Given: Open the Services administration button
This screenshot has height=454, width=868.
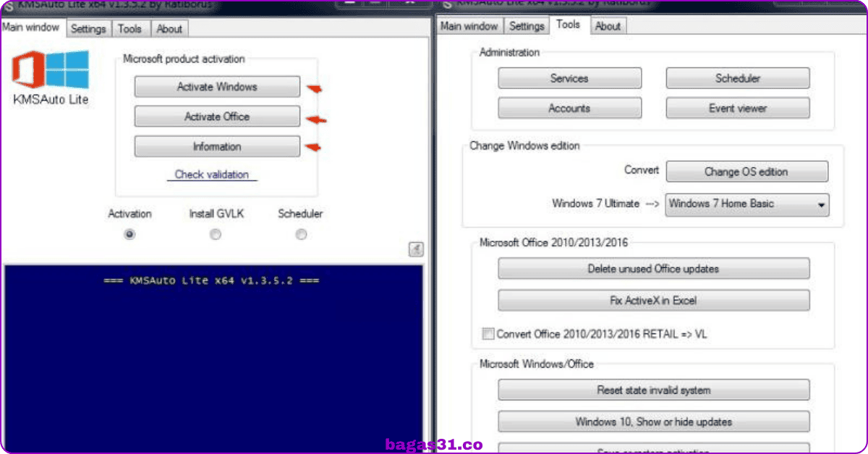Looking at the screenshot, I should pyautogui.click(x=569, y=78).
